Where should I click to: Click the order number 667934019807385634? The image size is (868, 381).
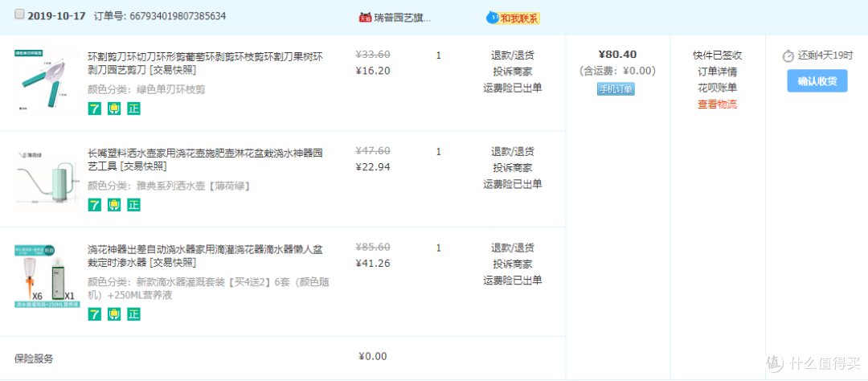coord(178,15)
